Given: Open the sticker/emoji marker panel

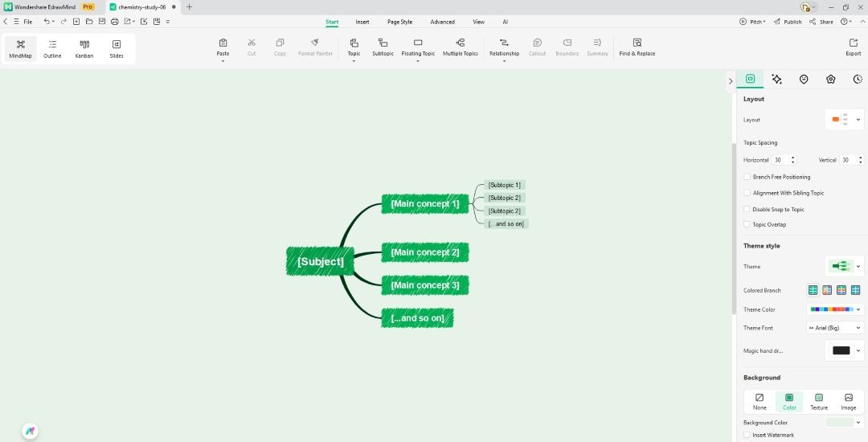Looking at the screenshot, I should coord(804,79).
